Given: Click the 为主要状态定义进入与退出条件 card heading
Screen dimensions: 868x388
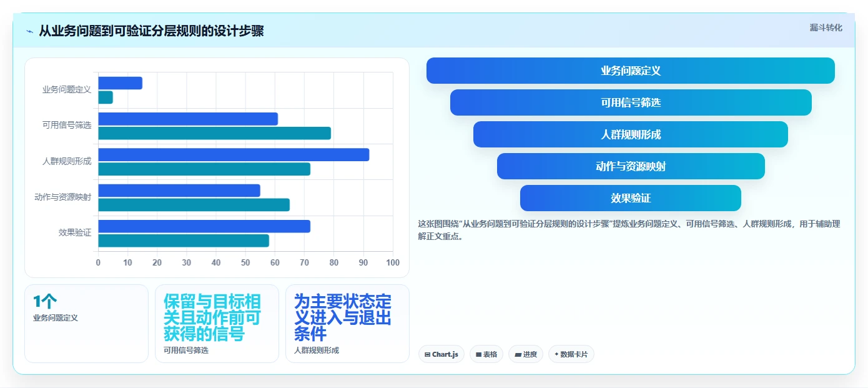Looking at the screenshot, I should coord(343,318).
